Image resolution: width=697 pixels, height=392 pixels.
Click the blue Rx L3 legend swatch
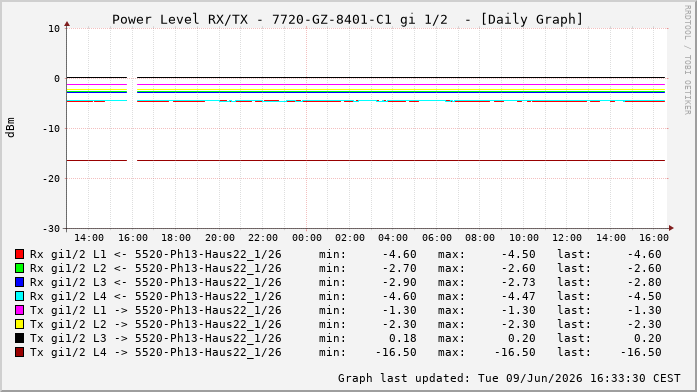click(20, 282)
